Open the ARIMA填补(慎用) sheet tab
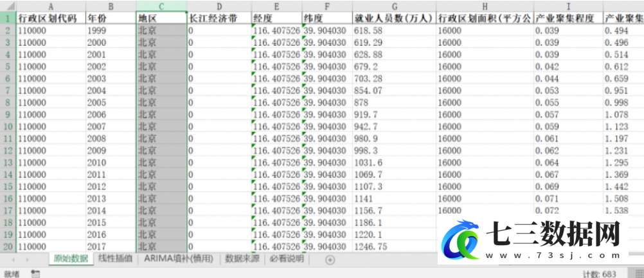Viewport: 644px width, 278px height. 179,259
